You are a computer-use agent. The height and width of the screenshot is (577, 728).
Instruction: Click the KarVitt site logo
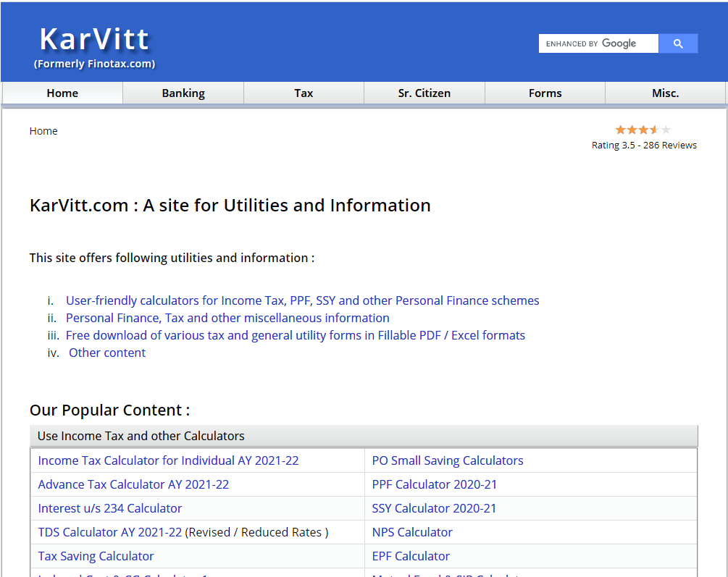click(94, 39)
